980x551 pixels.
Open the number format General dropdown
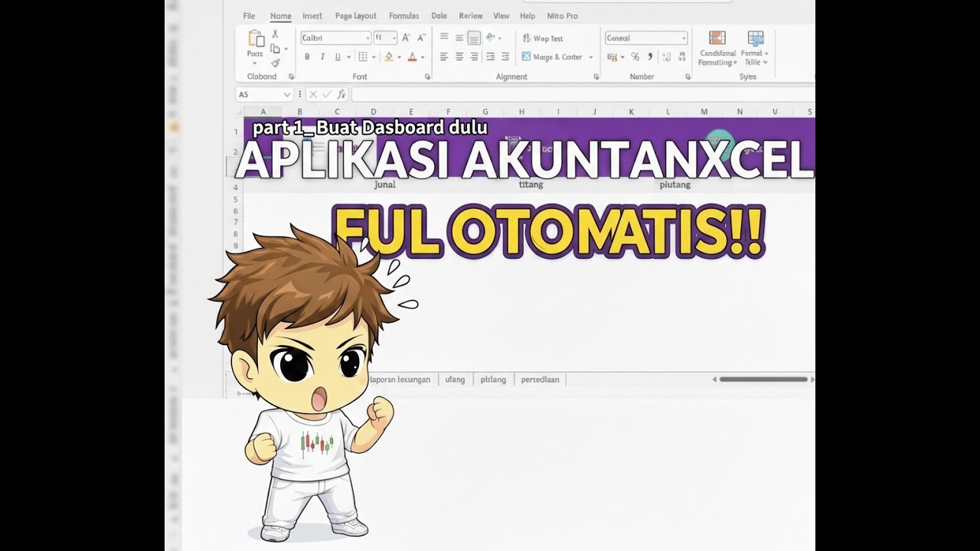[684, 38]
